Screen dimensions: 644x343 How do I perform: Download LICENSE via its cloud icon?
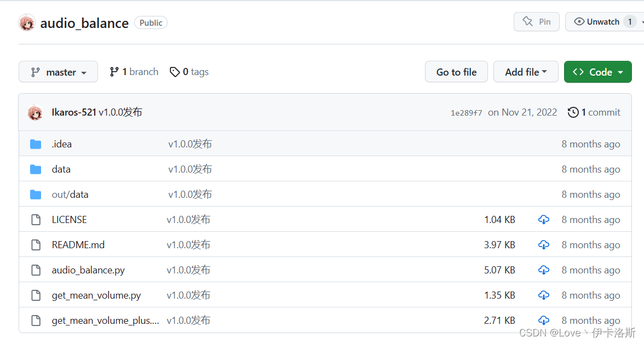[544, 220]
